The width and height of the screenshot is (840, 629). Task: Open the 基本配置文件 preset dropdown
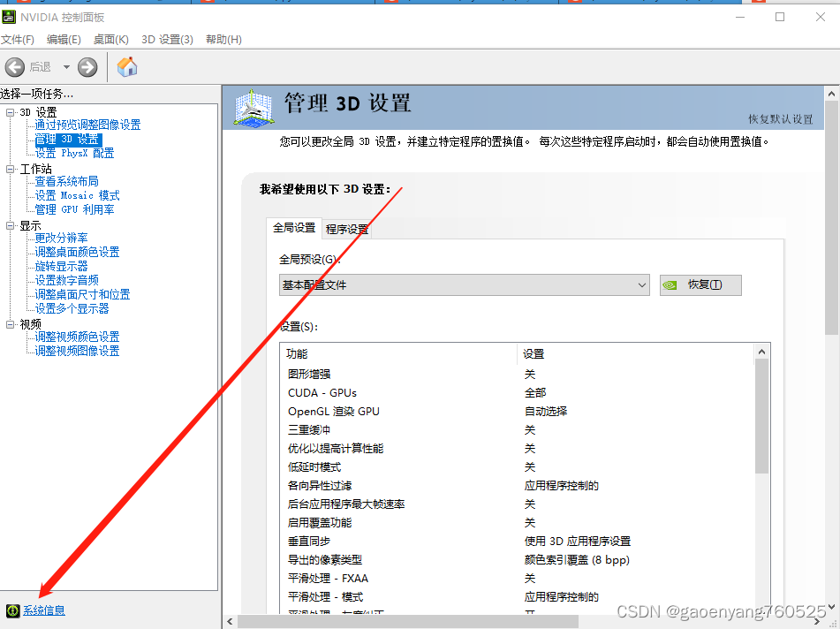pos(465,285)
